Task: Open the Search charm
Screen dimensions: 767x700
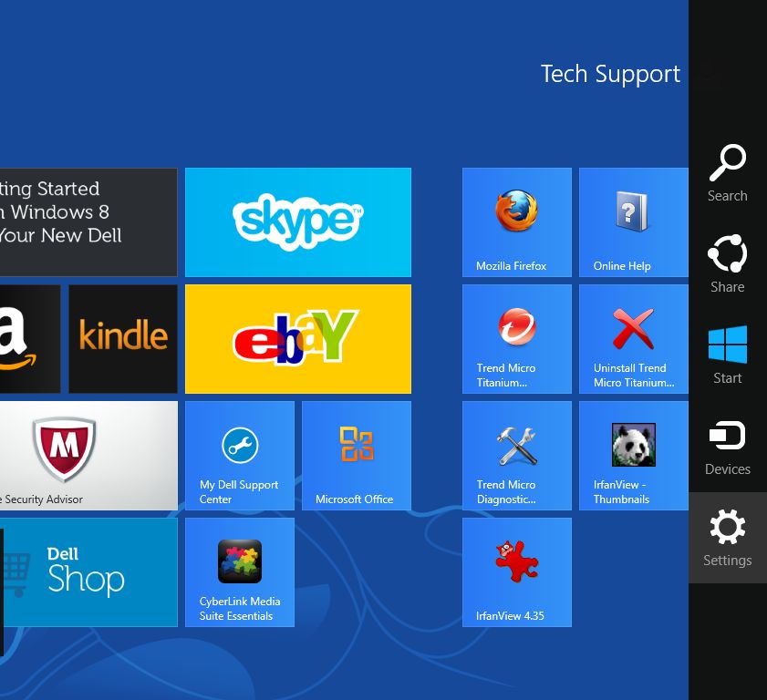Action: [728, 173]
